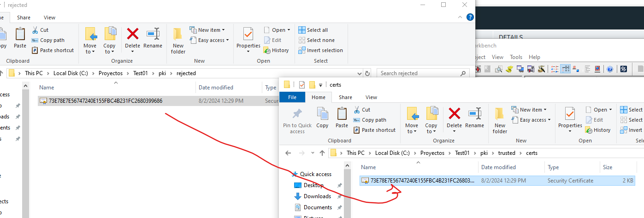This screenshot has height=218, width=644.
Task: Open the Tools menu in Workbench window
Action: tap(516, 57)
